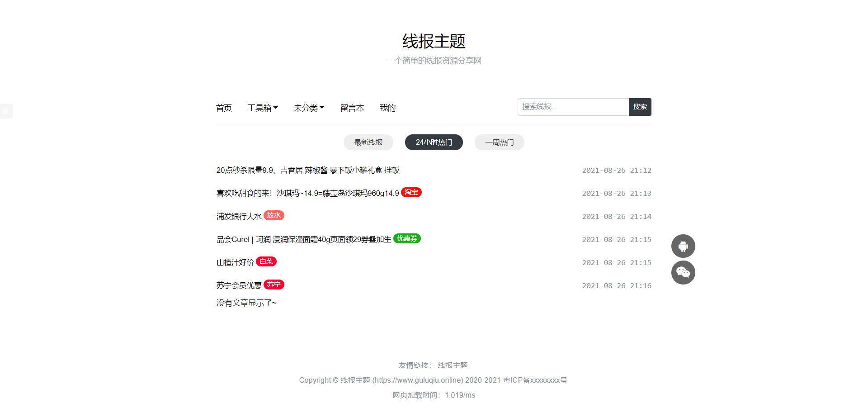Click 我的 in the navigation bar
This screenshot has height=408, width=868.
point(387,108)
